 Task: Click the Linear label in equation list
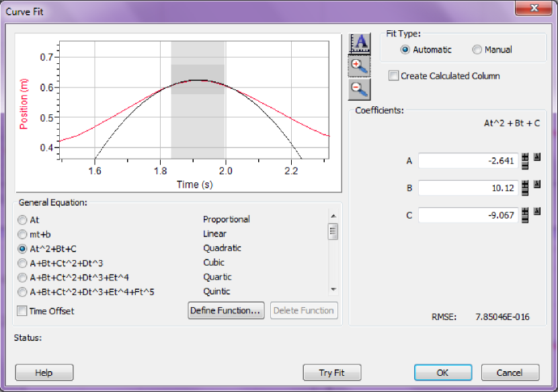point(214,234)
